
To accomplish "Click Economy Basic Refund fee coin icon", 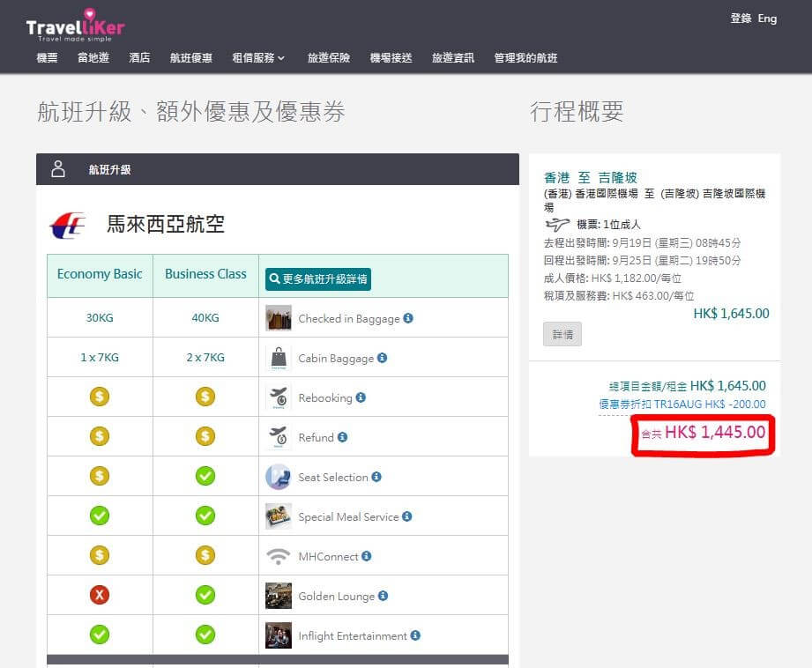I will [100, 436].
